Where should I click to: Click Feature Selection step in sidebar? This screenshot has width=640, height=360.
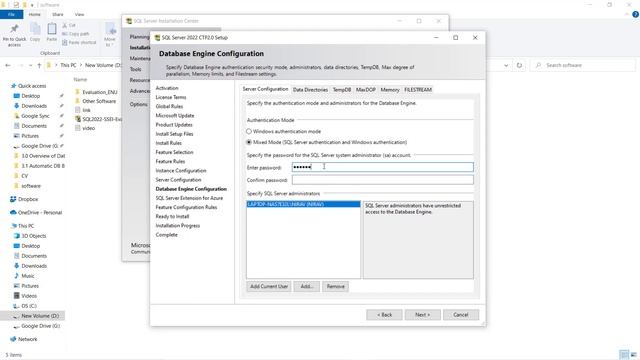click(174, 152)
